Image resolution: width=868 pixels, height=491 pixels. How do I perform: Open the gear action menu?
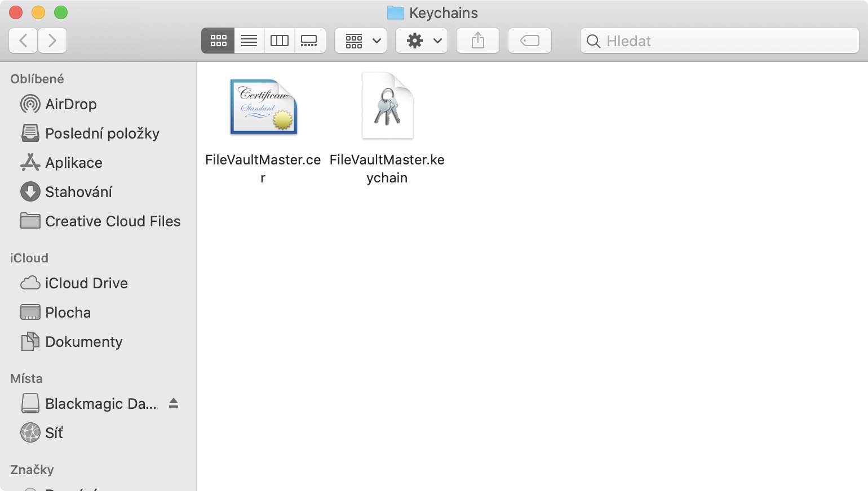coord(422,41)
